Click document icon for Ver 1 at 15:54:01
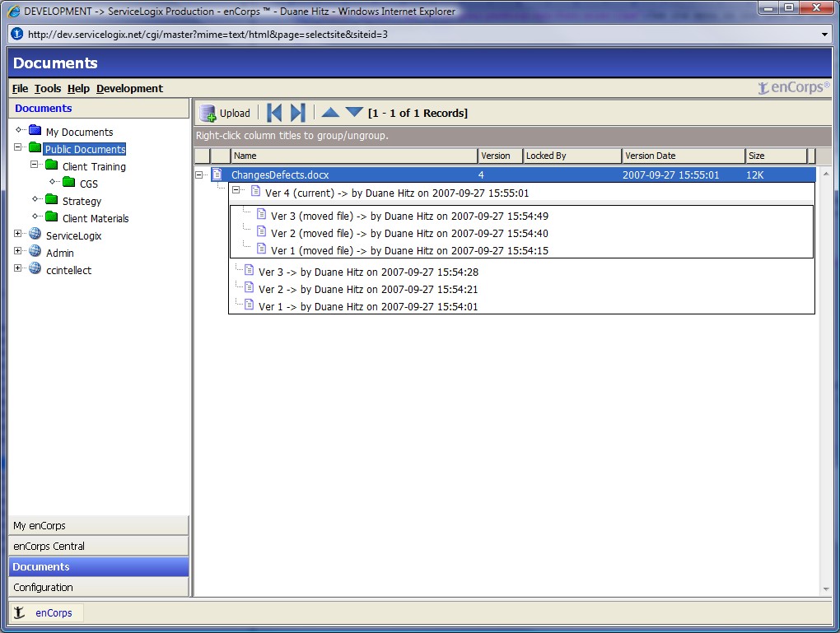This screenshot has width=840, height=633. click(x=249, y=305)
